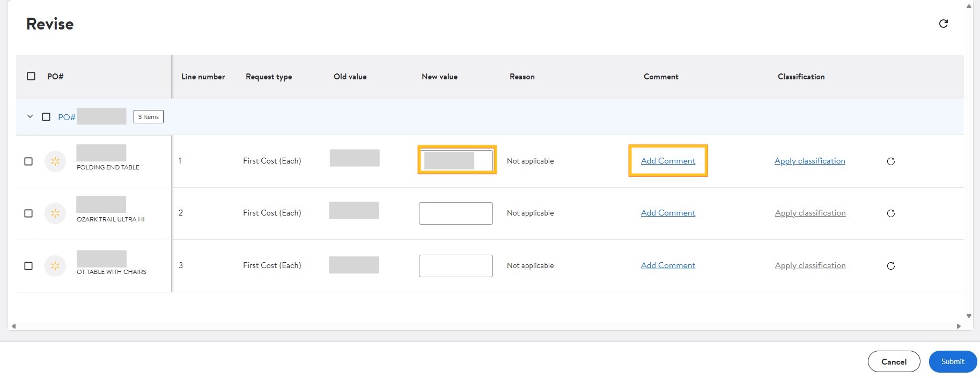This screenshot has height=378, width=980.
Task: Apply classification for line 3
Action: pyautogui.click(x=810, y=265)
